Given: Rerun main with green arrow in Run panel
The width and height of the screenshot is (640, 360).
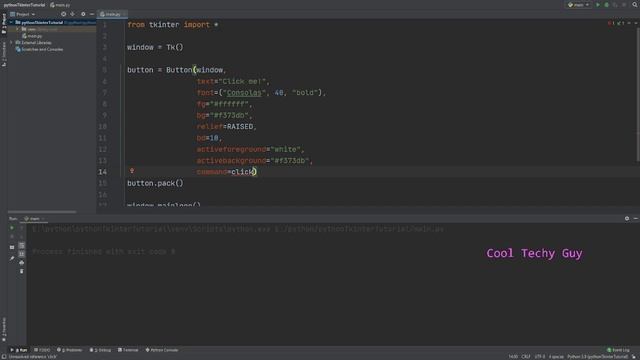Looking at the screenshot, I should tap(12, 228).
